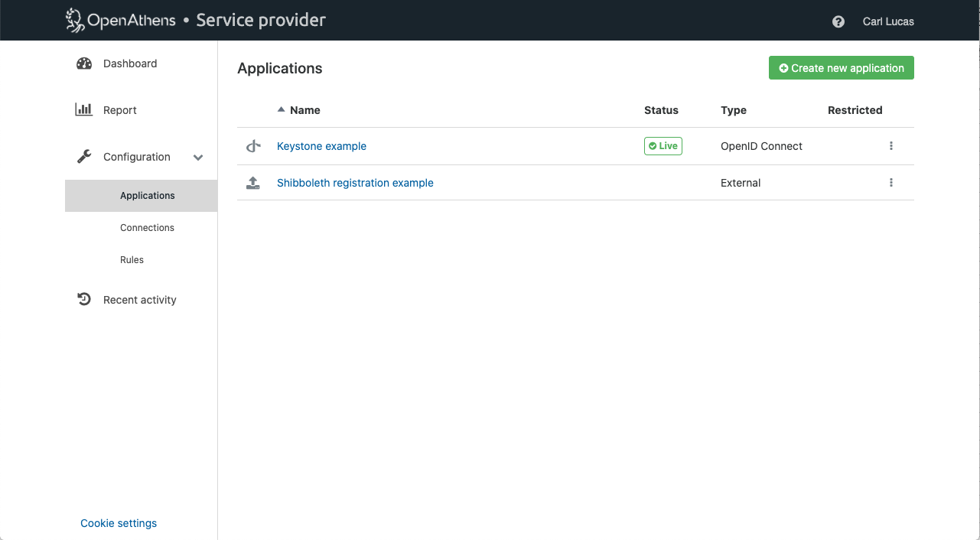The height and width of the screenshot is (540, 980).
Task: Sort the table by Name column
Action: coord(304,110)
